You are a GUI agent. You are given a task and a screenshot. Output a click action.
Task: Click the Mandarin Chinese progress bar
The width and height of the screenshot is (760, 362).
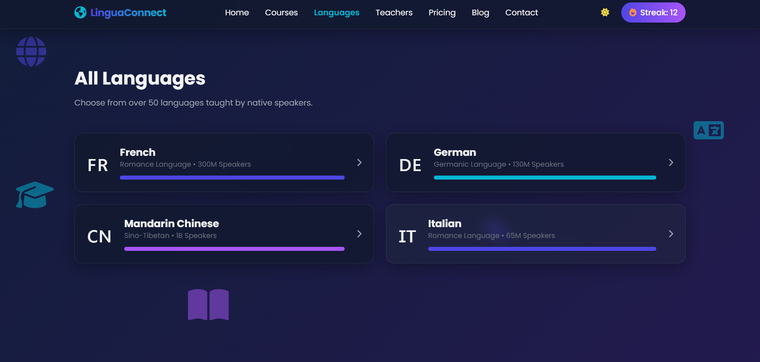(x=234, y=249)
